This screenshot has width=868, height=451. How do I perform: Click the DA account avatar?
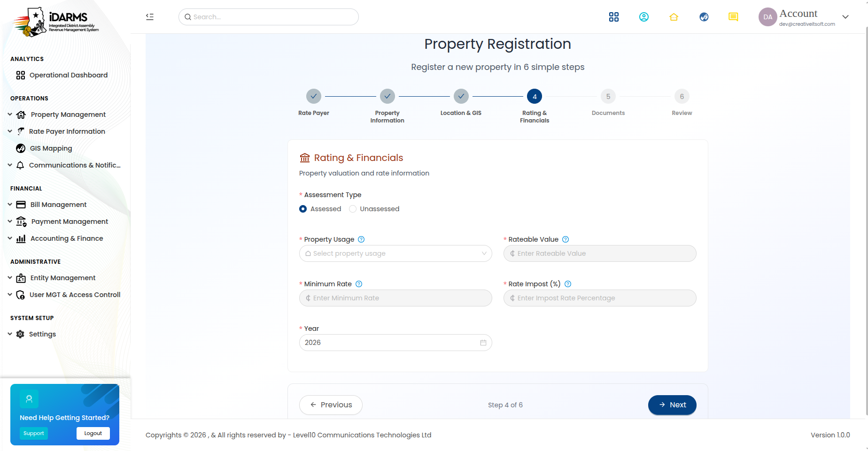click(x=767, y=17)
